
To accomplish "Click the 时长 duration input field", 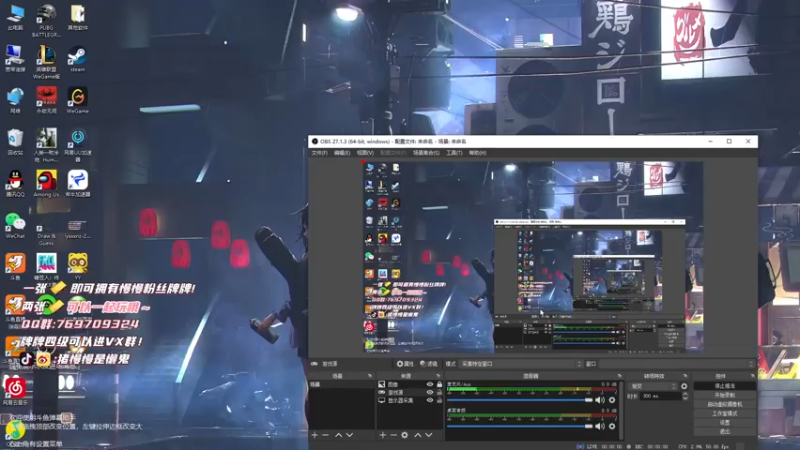I will 660,396.
